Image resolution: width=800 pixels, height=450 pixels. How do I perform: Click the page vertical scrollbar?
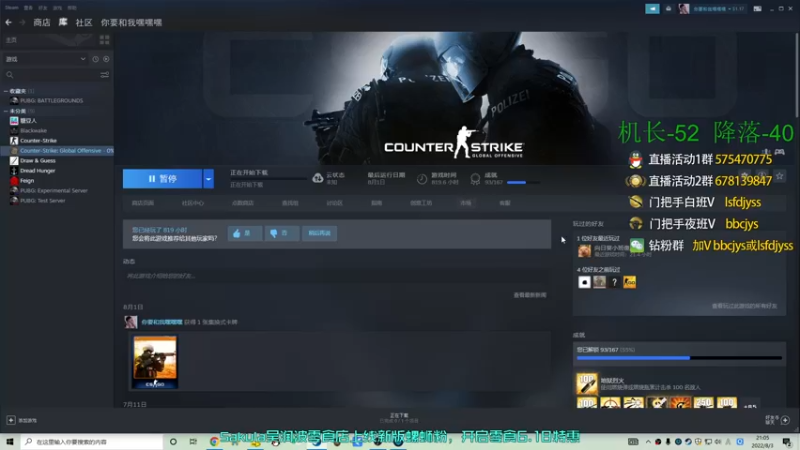coord(797,77)
